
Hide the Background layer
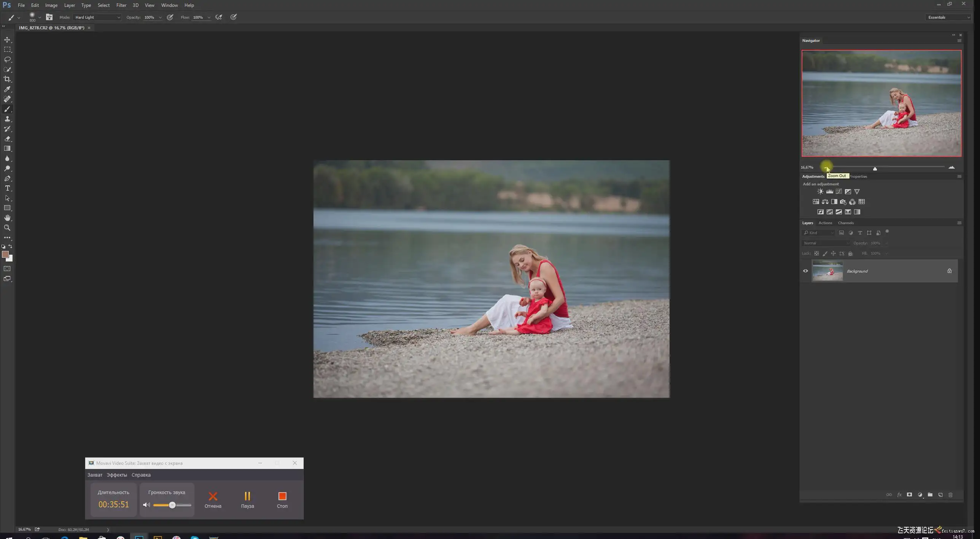805,271
